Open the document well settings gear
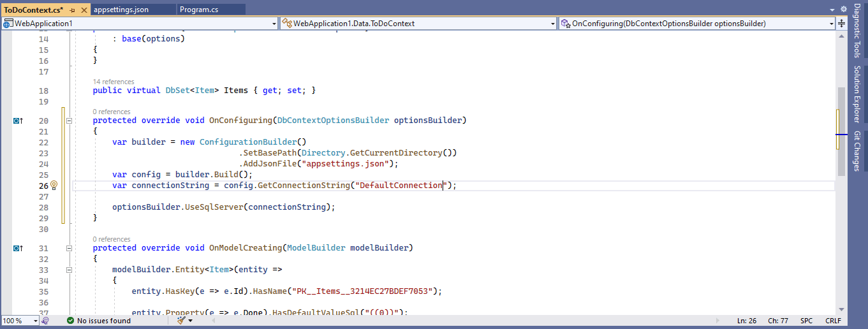The image size is (868, 329). click(843, 9)
